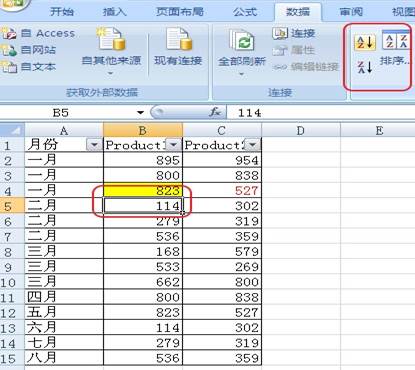
Task: Click cell C2 containing 954
Action: [x=222, y=160]
